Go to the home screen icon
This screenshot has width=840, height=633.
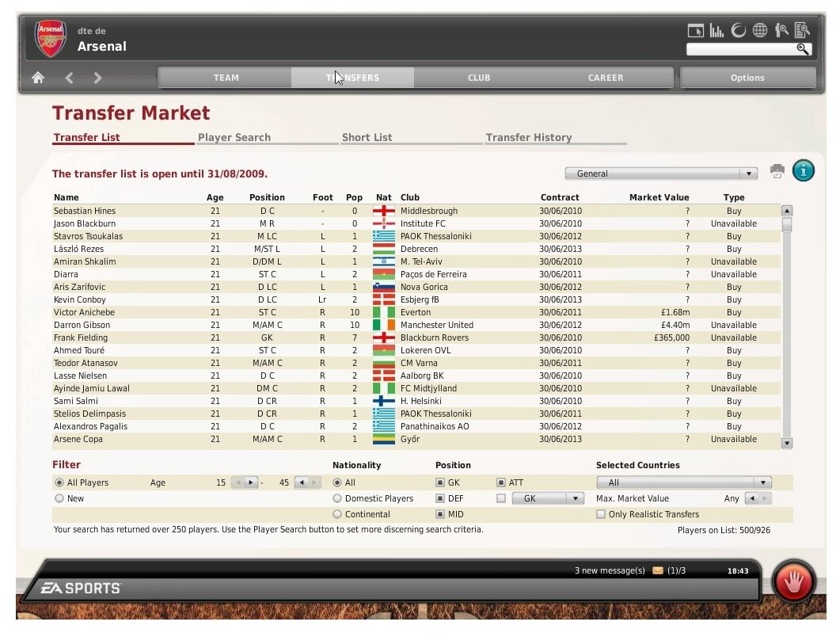coord(37,78)
